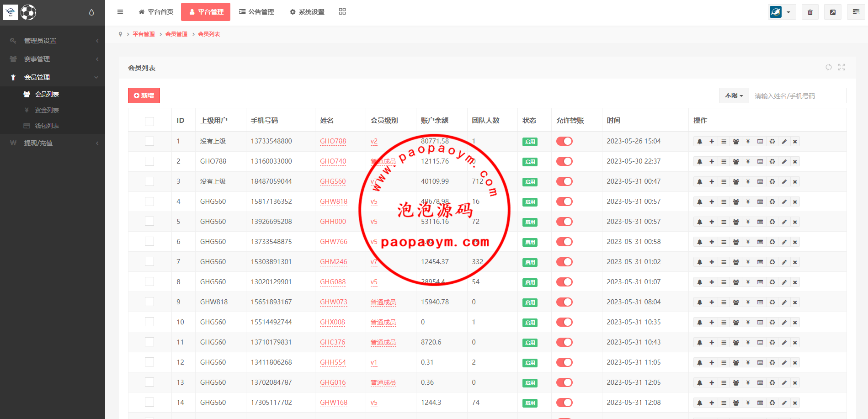Click the recycle icon in row GHM246
Viewport: 868px width, 419px height.
point(772,262)
